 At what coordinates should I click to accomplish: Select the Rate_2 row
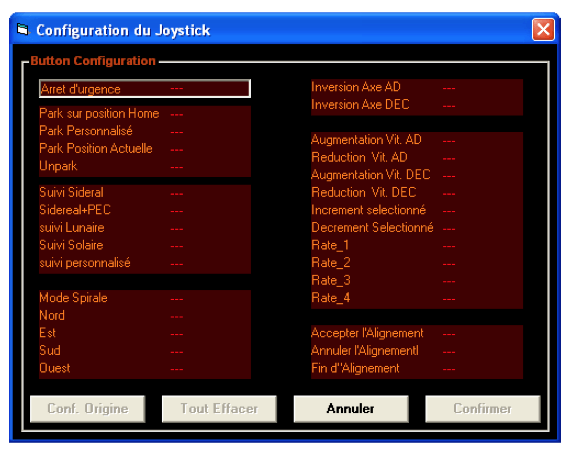(x=417, y=263)
